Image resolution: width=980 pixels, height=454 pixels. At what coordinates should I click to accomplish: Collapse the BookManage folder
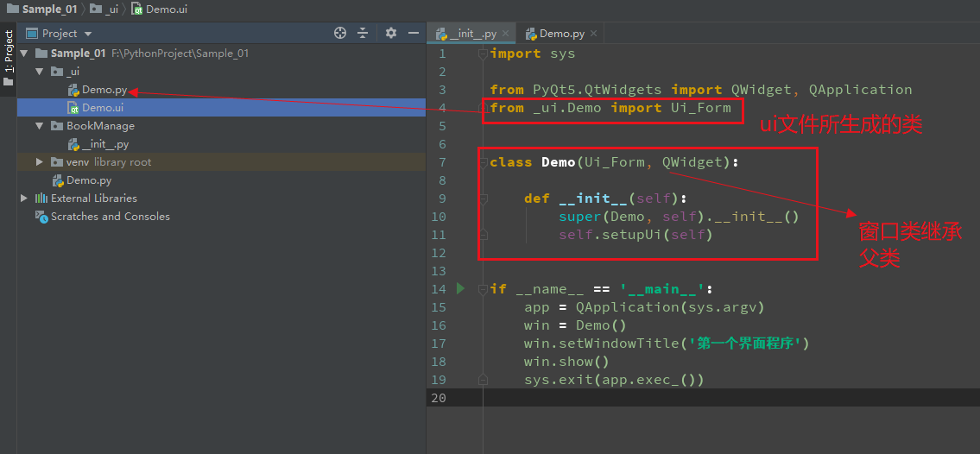pyautogui.click(x=40, y=125)
